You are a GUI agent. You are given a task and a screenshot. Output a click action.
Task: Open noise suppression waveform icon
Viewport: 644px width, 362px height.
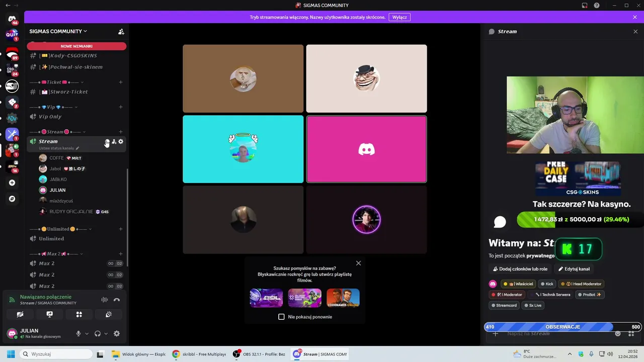[105, 300]
